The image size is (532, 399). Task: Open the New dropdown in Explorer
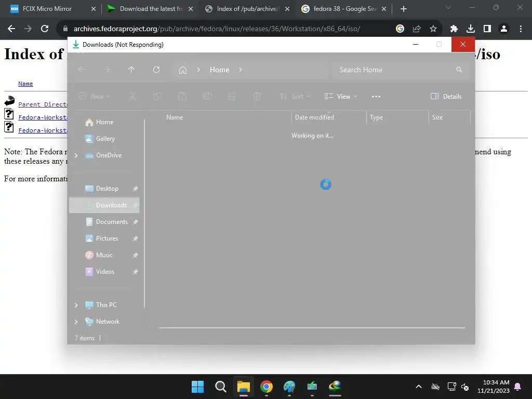pyautogui.click(x=95, y=96)
